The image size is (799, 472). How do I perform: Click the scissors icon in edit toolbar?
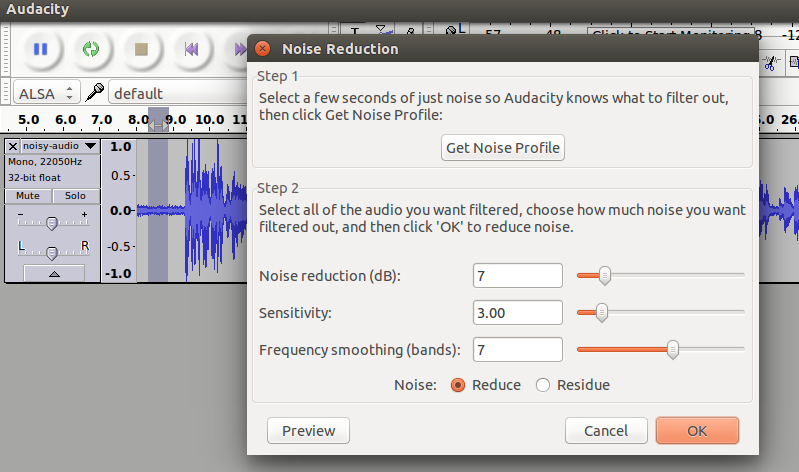(x=770, y=63)
